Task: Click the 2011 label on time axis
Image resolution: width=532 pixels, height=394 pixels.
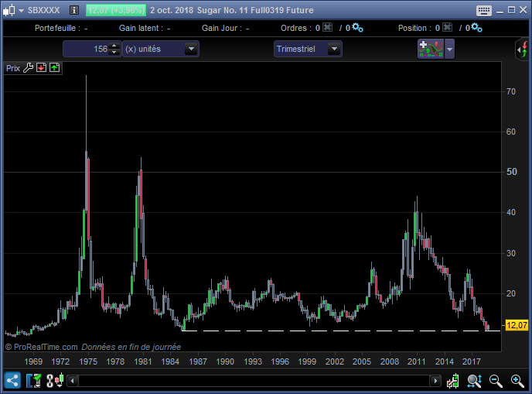Action: coord(416,361)
